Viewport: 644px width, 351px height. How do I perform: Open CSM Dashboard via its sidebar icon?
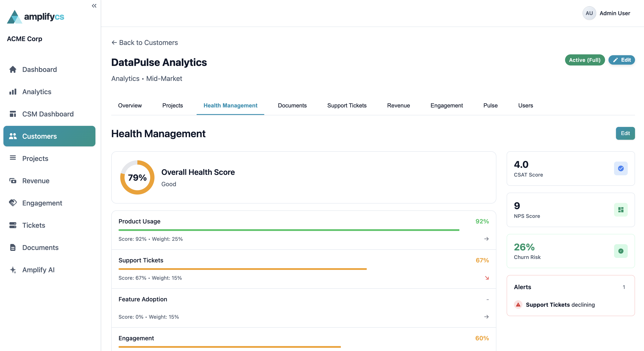13,114
